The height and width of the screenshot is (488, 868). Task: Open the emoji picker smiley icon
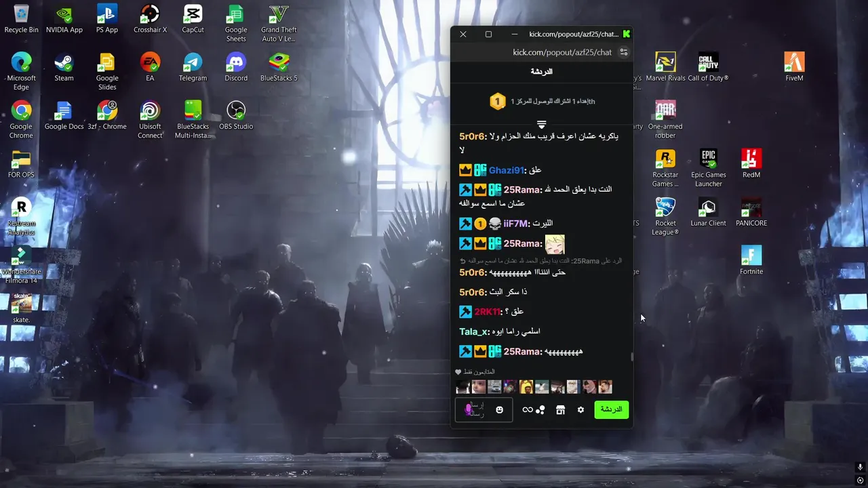point(500,410)
